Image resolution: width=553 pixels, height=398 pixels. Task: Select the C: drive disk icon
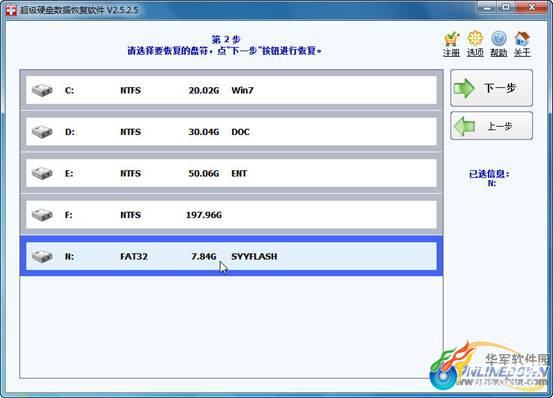42,90
